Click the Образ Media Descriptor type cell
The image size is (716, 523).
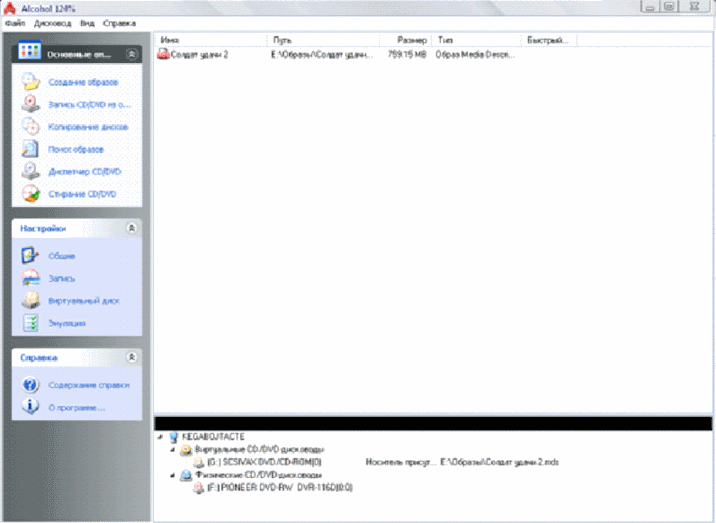475,55
